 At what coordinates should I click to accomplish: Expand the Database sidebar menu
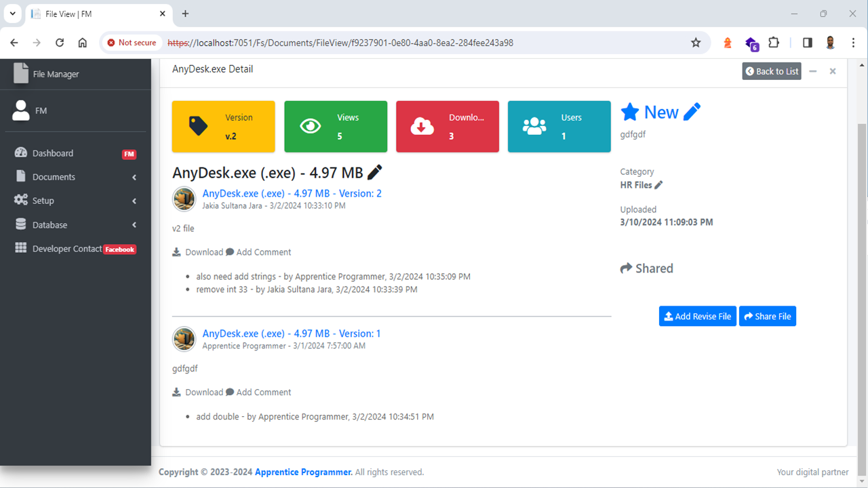click(75, 225)
